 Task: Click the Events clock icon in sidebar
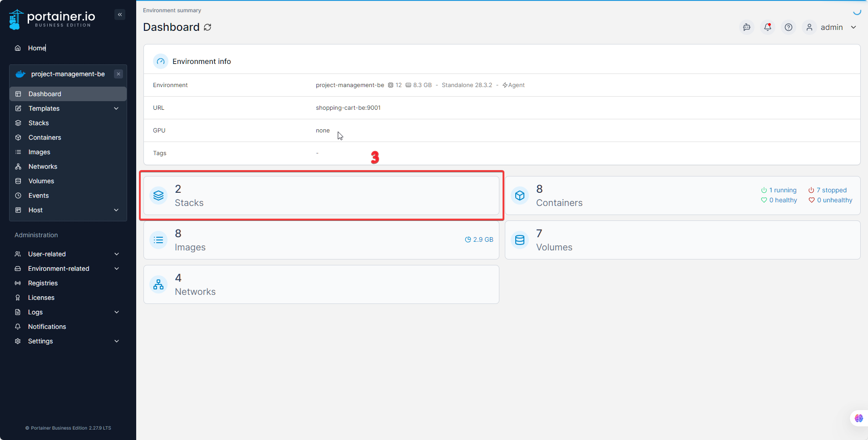[18, 196]
